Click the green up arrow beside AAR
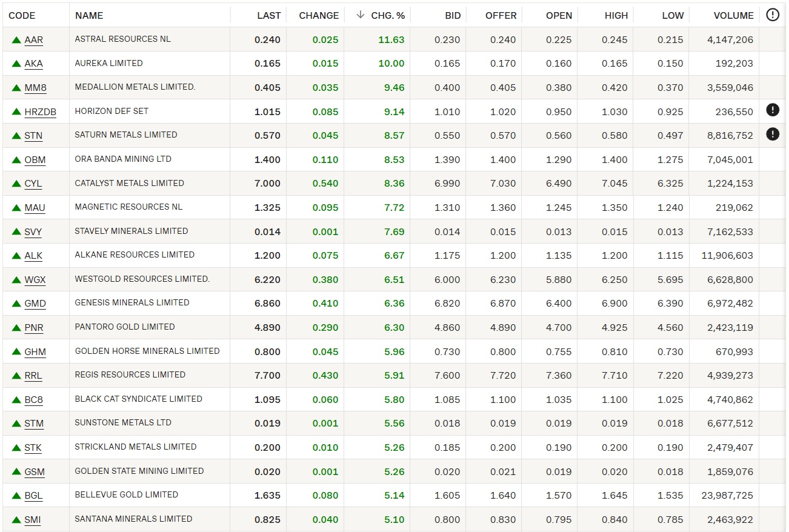The width and height of the screenshot is (789, 532). pyautogui.click(x=16, y=40)
